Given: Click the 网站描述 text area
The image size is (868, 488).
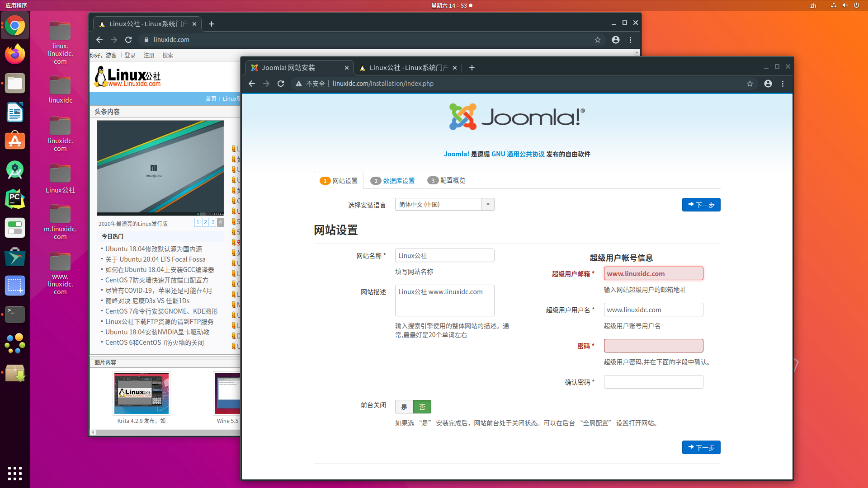Looking at the screenshot, I should pos(445,300).
